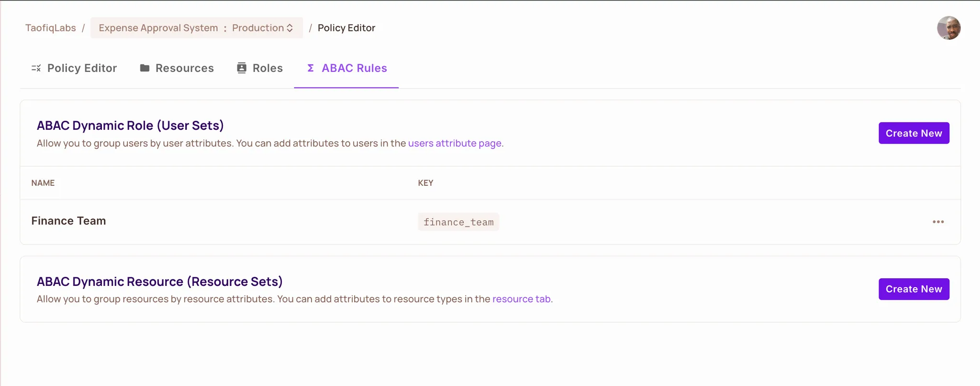Go to TaofiqLabs workspace breadcrumb
980x386 pixels.
51,28
